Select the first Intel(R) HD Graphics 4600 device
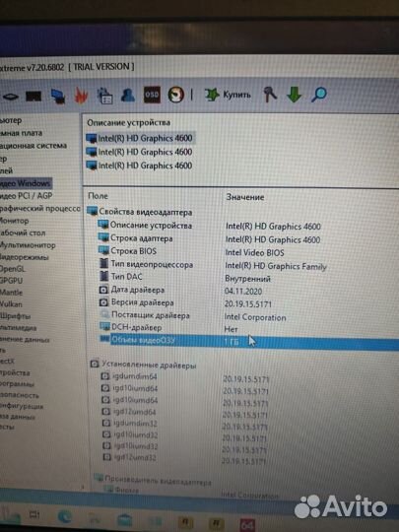The image size is (399, 532). point(140,138)
